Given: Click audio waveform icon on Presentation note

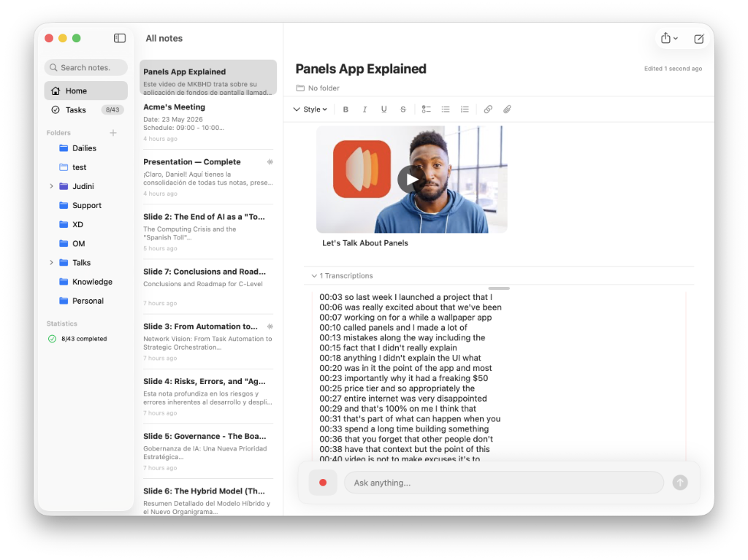Looking at the screenshot, I should [x=270, y=161].
